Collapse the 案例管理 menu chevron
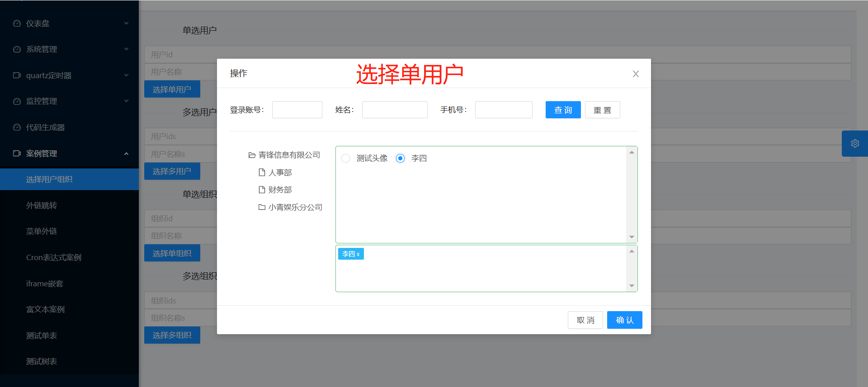 pyautogui.click(x=127, y=154)
